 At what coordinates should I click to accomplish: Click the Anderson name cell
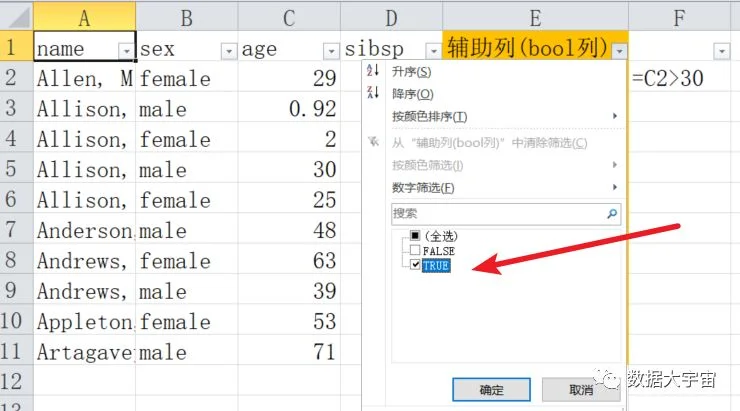pos(84,230)
